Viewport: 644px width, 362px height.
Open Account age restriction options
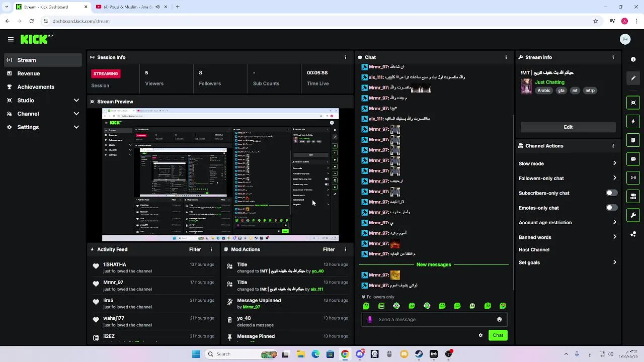[568, 222]
